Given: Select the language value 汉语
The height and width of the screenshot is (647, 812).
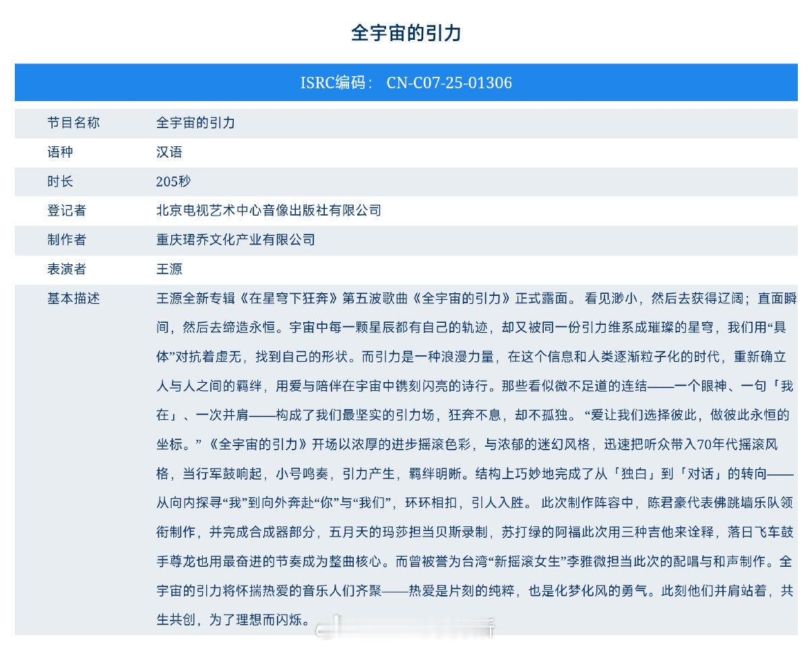Looking at the screenshot, I should pos(169,152).
